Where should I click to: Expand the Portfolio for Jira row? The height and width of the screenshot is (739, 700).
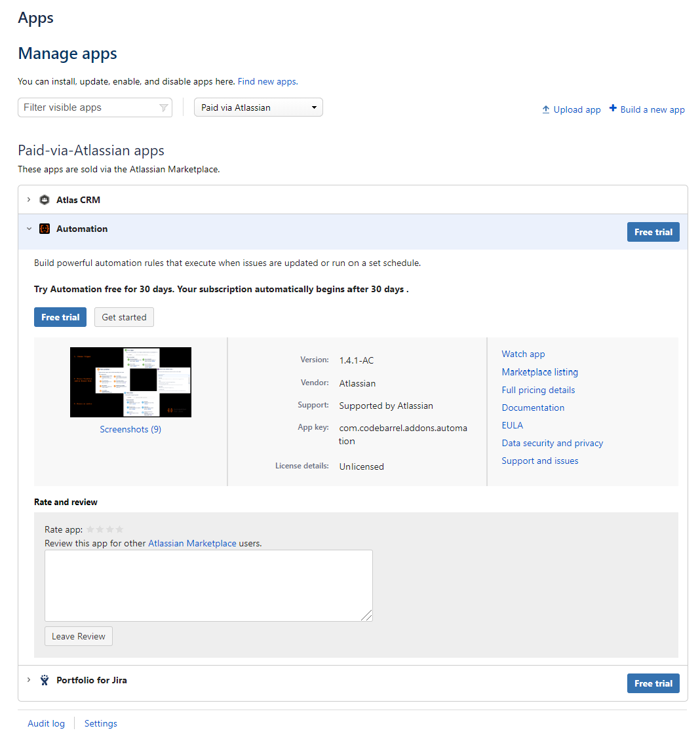point(29,679)
